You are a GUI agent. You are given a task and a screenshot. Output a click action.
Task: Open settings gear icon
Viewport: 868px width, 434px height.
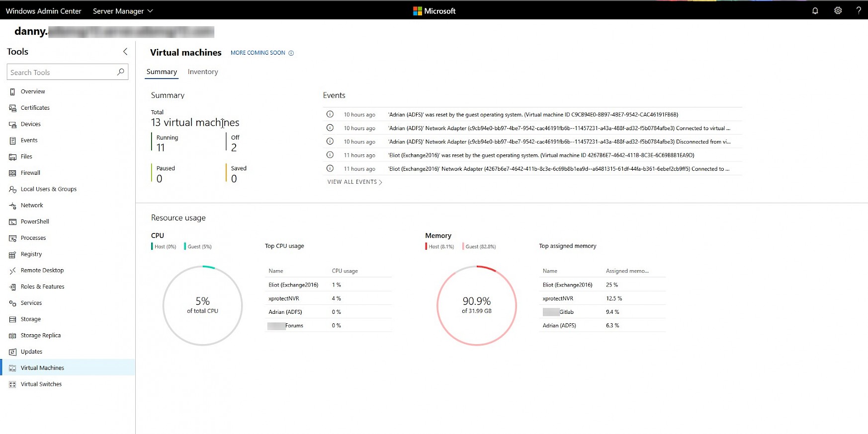click(x=838, y=10)
